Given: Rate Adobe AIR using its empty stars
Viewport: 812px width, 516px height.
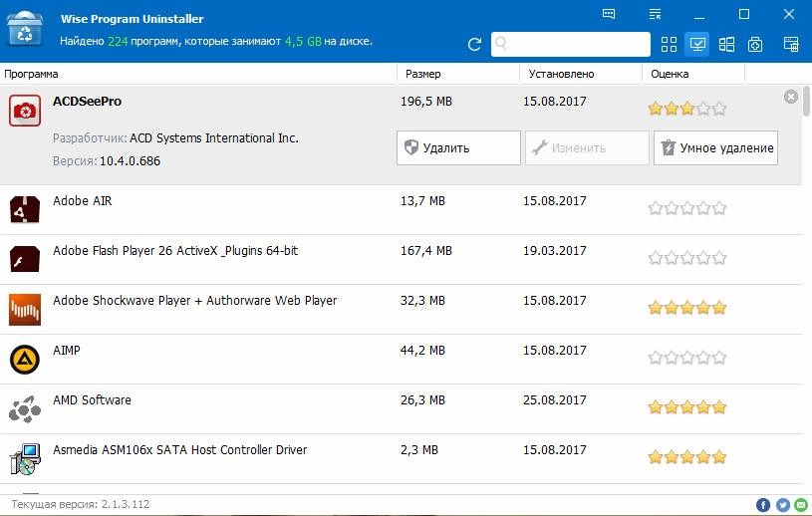Looking at the screenshot, I should pyautogui.click(x=687, y=208).
